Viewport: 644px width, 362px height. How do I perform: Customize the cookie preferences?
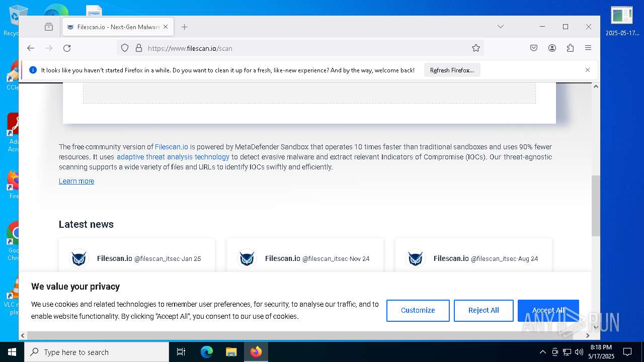point(418,310)
